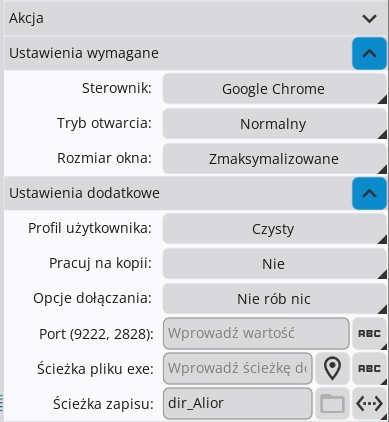
Task: Click the Ustawienia wymagane header label
Action: point(84,53)
